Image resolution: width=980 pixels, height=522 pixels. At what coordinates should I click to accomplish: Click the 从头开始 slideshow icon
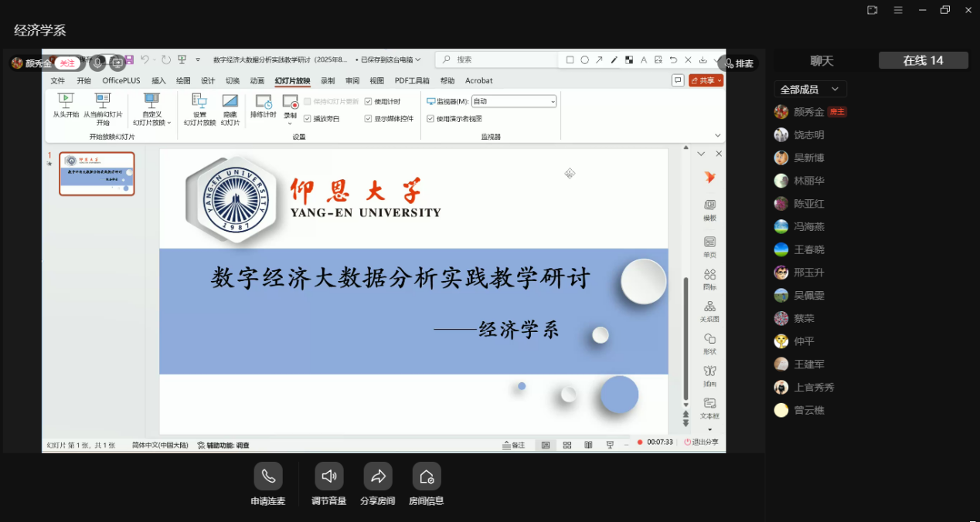click(x=66, y=100)
